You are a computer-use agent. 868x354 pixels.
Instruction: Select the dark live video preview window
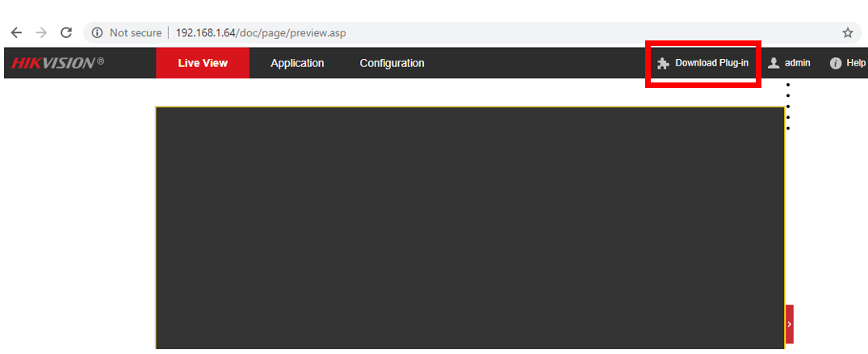pyautogui.click(x=469, y=228)
